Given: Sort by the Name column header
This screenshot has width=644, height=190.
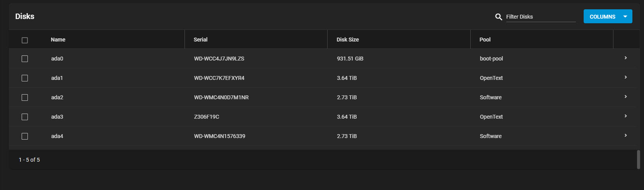Looking at the screenshot, I should click(x=58, y=40).
